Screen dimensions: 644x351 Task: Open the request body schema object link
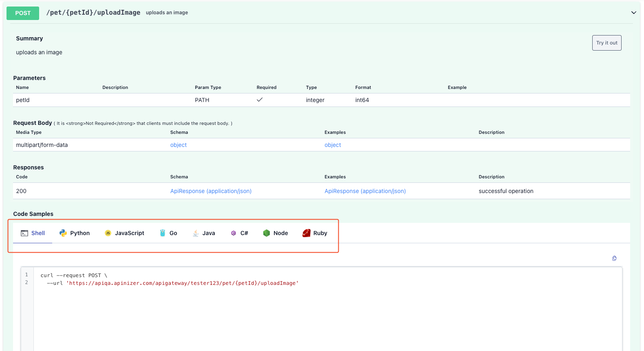178,145
